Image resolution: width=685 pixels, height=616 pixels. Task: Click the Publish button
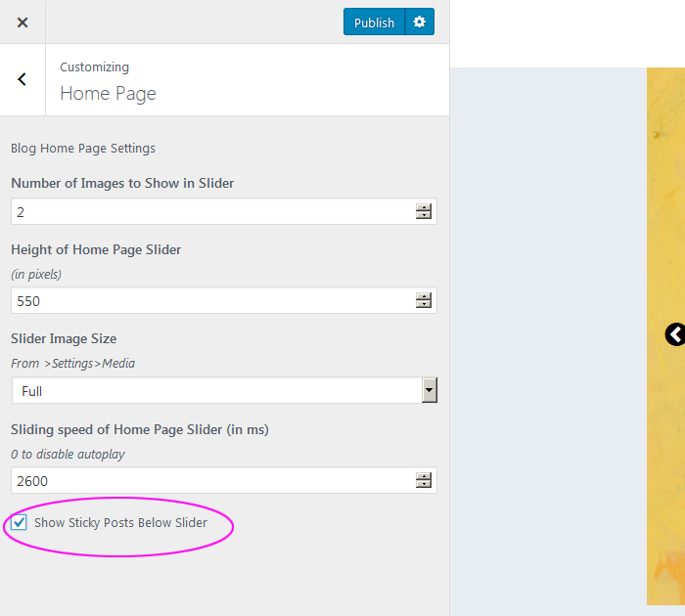tap(374, 22)
